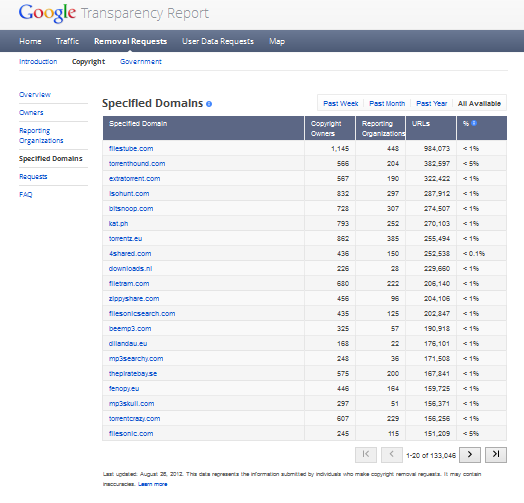The height and width of the screenshot is (503, 524).
Task: Open Overview in the sidebar
Action: pyautogui.click(x=35, y=95)
